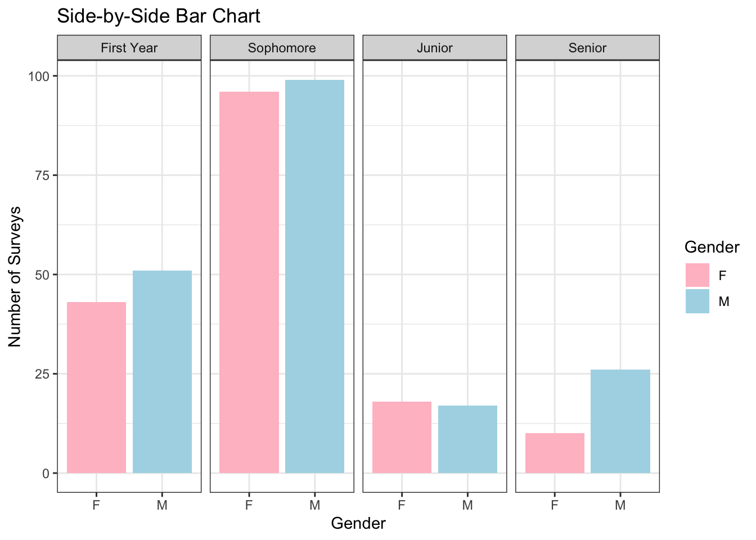The image size is (756, 540).
Task: Click the First Year male bar
Action: pyautogui.click(x=162, y=372)
